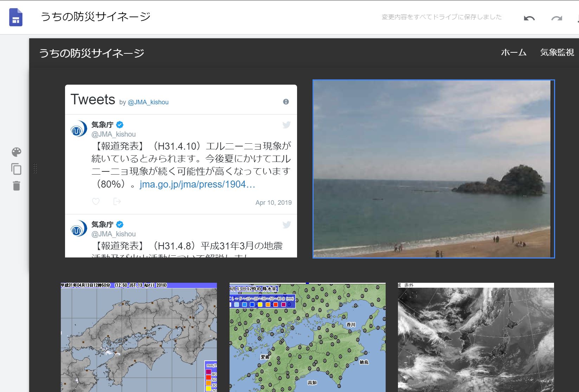
Task: Open jma.go.jp press release link
Action: coord(197,184)
